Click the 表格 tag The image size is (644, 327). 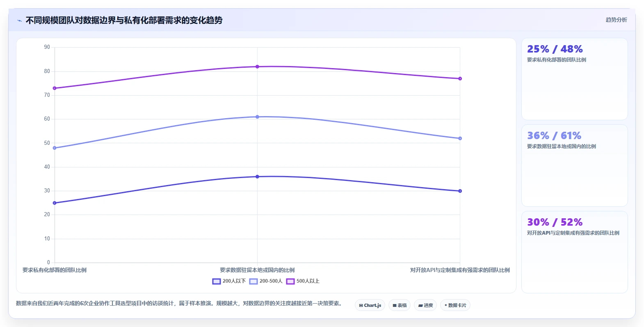(400, 305)
